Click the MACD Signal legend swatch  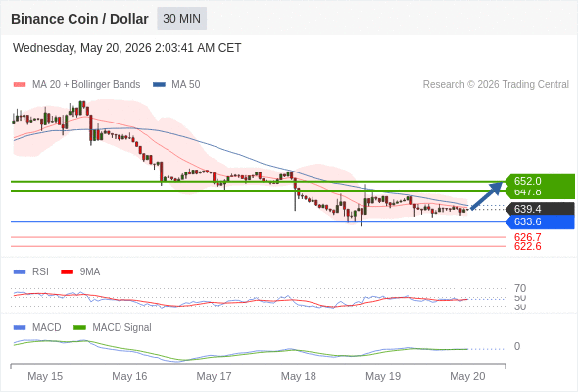point(79,328)
